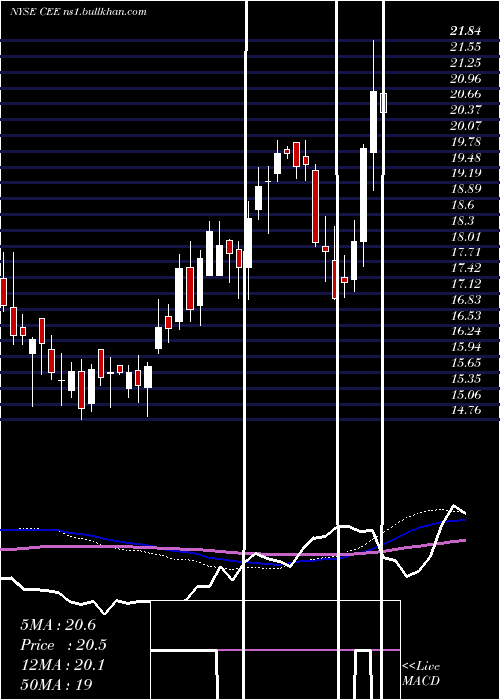This screenshot has width=500, height=700.
Task: Select the 16.24 price axis label
Action: (465, 331)
